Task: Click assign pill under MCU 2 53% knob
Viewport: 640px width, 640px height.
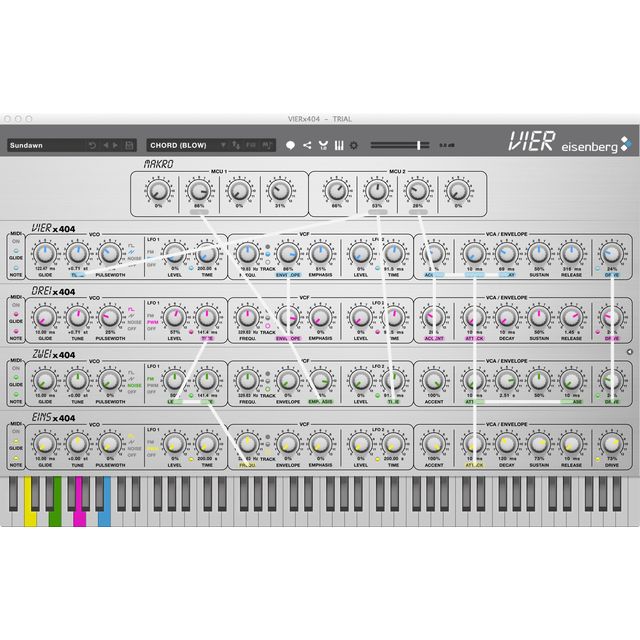Action: [x=378, y=212]
